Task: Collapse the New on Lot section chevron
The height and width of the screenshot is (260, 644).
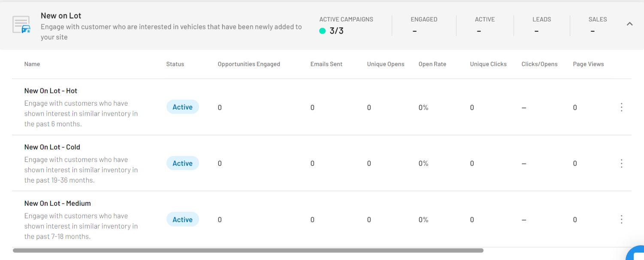Action: point(629,24)
